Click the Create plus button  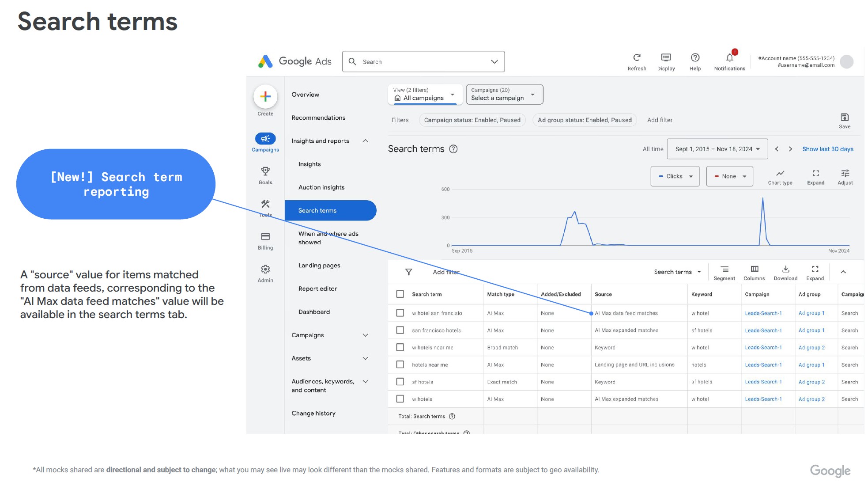[265, 96]
